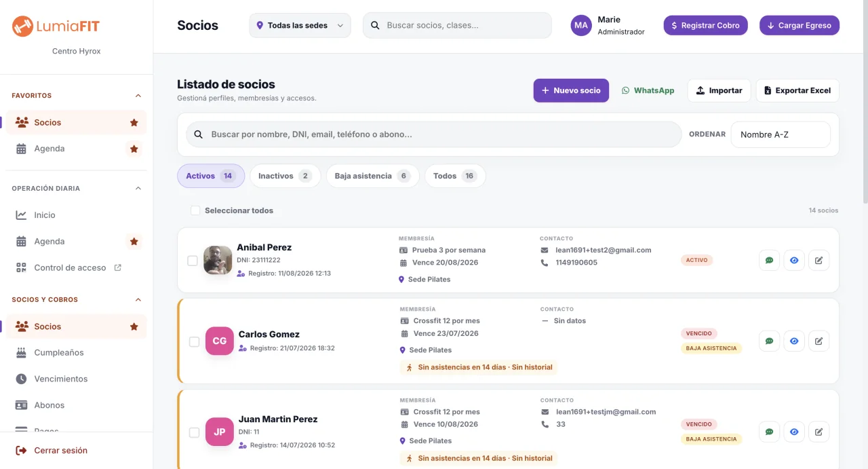Screen dimensions: 868x469
Task: Click the edit icon for Juan Martin Perez
Action: pyautogui.click(x=818, y=432)
